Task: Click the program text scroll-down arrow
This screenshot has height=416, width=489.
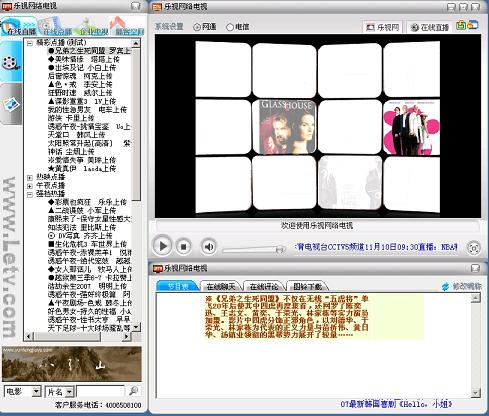Action: click(476, 394)
